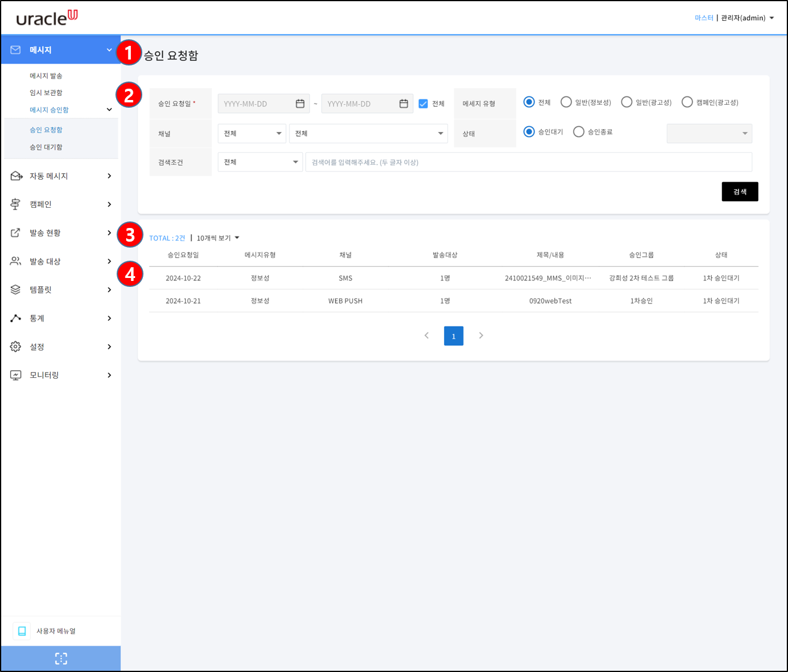
Task: Open the 검색조건 전체 dropdown
Action: click(260, 162)
